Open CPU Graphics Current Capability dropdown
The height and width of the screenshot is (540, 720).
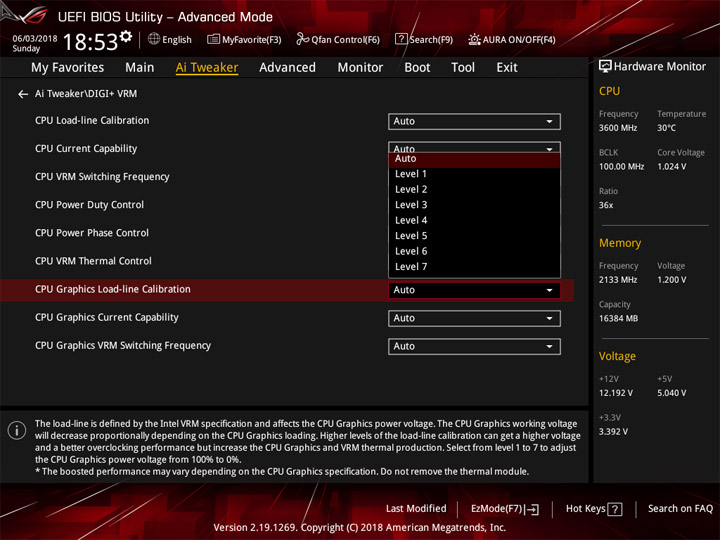coord(474,318)
